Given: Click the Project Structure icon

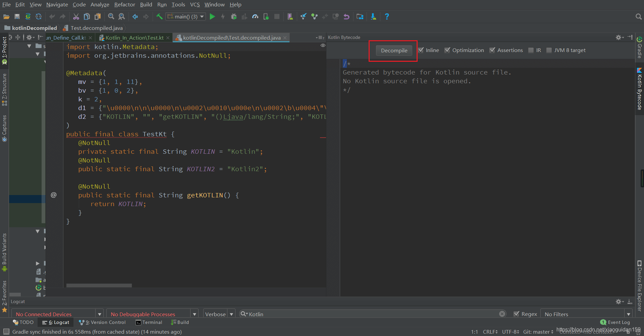Looking at the screenshot, I should [360, 16].
